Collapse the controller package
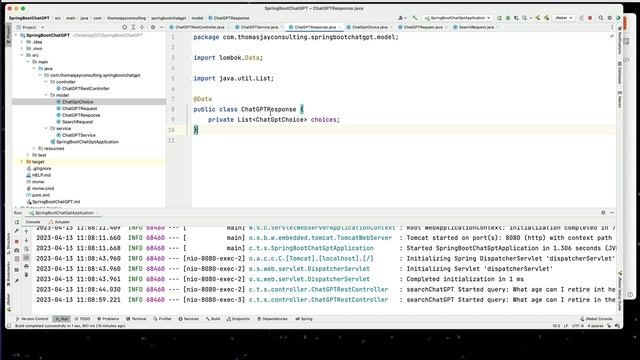640x360 pixels. pyautogui.click(x=46, y=82)
